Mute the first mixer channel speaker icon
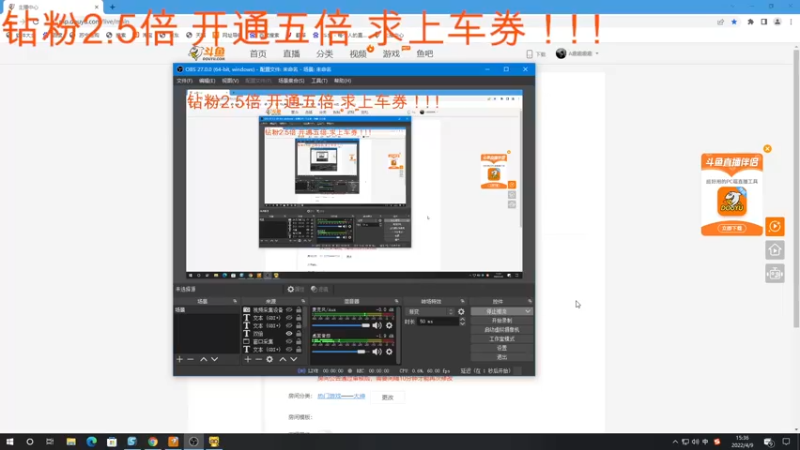800x450 pixels. click(377, 326)
